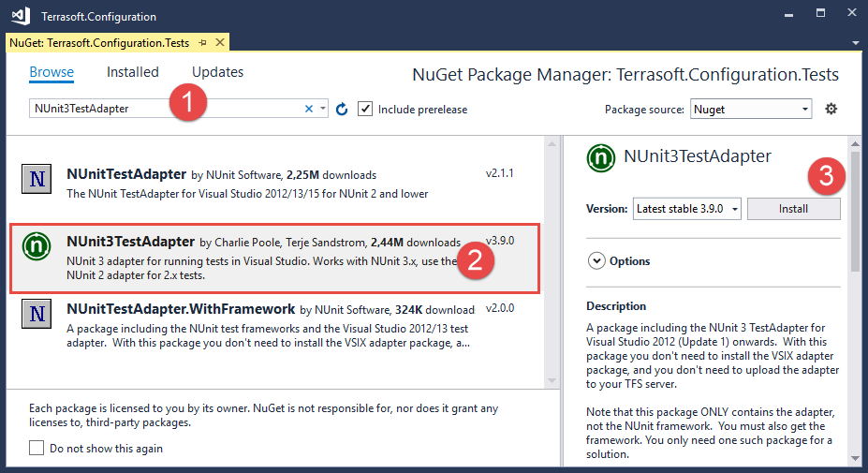Click the NUnitTestAdapter.WithFramework package icon

[37, 314]
